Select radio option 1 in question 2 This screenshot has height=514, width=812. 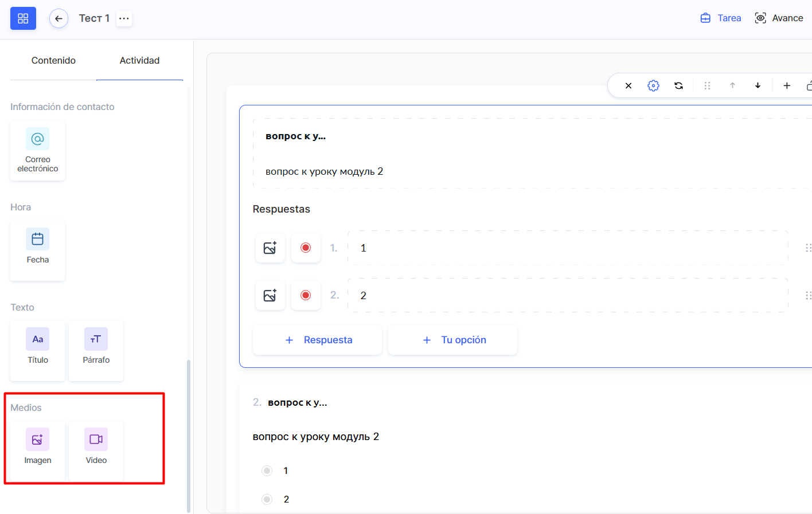[267, 470]
